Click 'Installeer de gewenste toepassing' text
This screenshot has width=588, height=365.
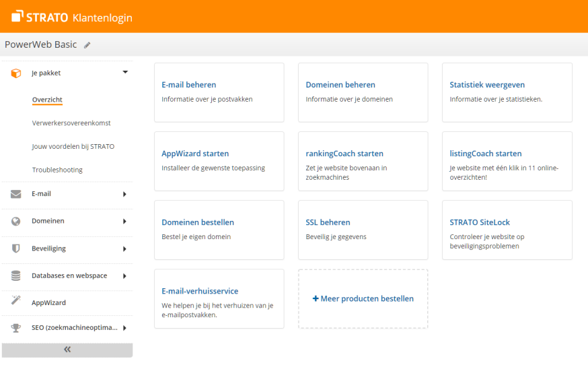pos(213,168)
